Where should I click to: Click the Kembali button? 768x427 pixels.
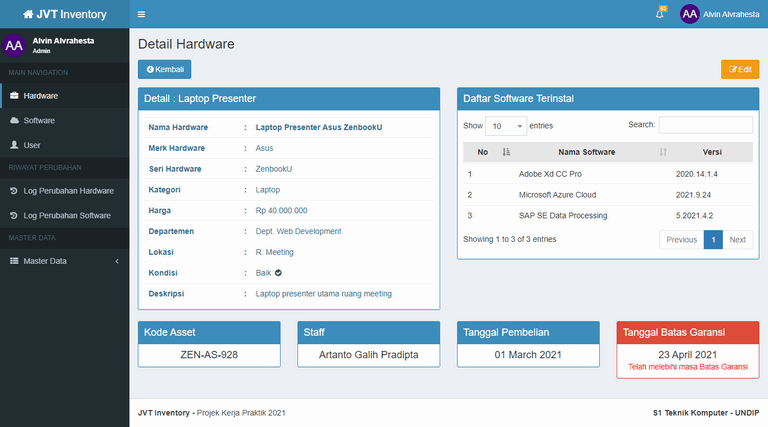(165, 69)
